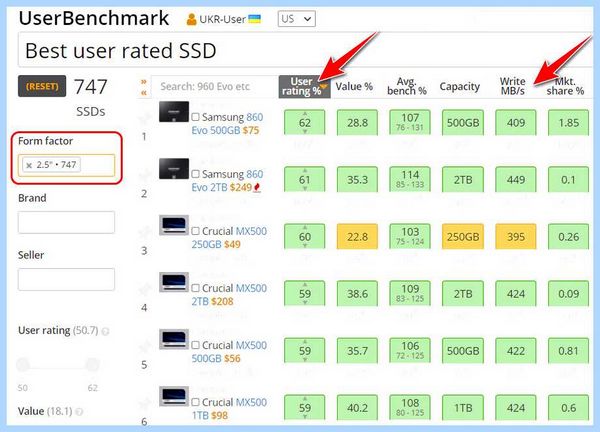The image size is (600, 432).
Task: Click the UKR-User profile icon
Action: (x=191, y=19)
